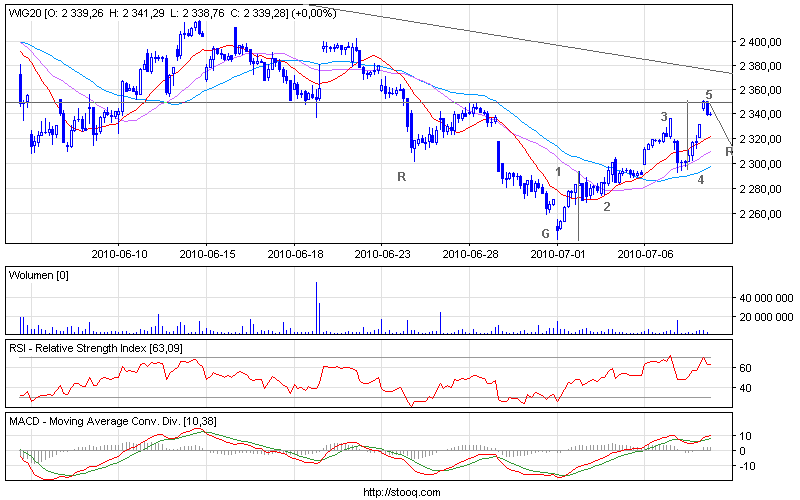Select the Volumen panel label
This screenshot has width=800, height=500.
click(x=36, y=273)
